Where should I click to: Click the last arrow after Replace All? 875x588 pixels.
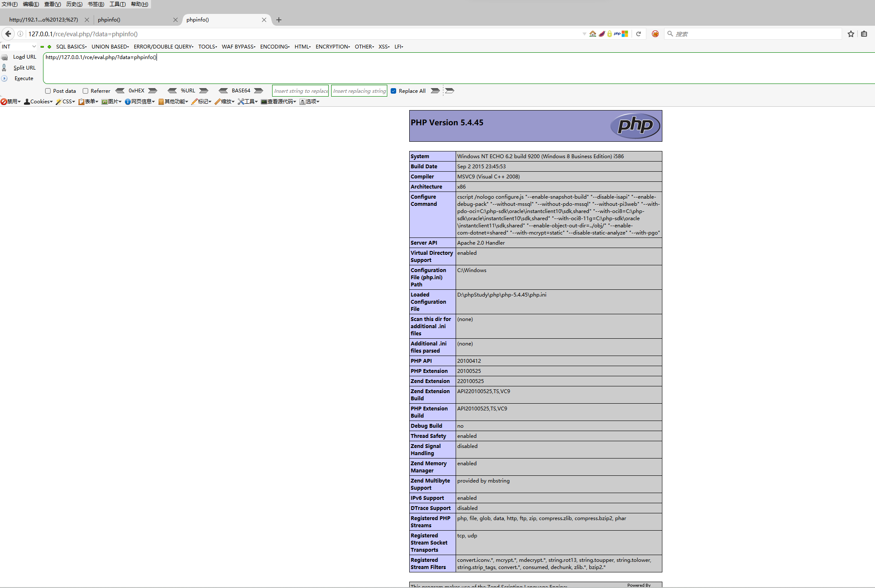click(450, 91)
